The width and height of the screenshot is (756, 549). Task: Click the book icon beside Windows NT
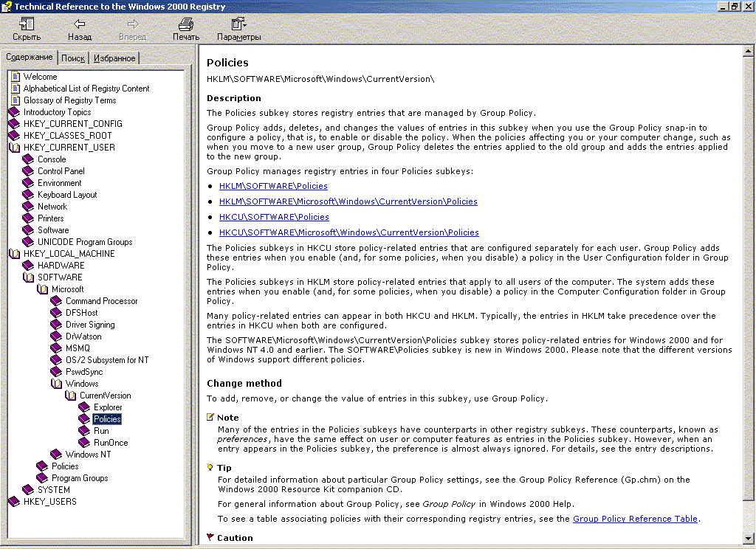[x=56, y=455]
